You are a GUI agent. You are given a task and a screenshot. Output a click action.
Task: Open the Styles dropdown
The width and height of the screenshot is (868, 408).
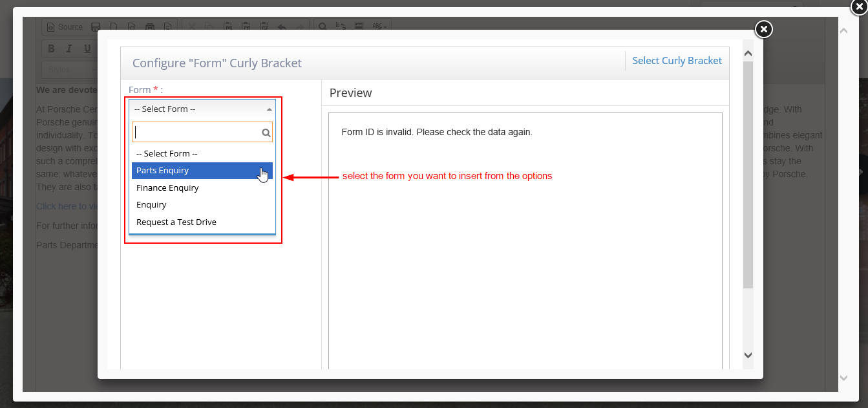[68, 69]
